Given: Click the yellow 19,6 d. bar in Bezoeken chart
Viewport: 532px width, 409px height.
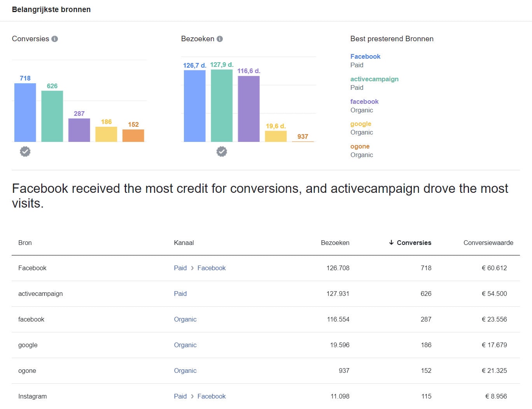Looking at the screenshot, I should (x=276, y=136).
